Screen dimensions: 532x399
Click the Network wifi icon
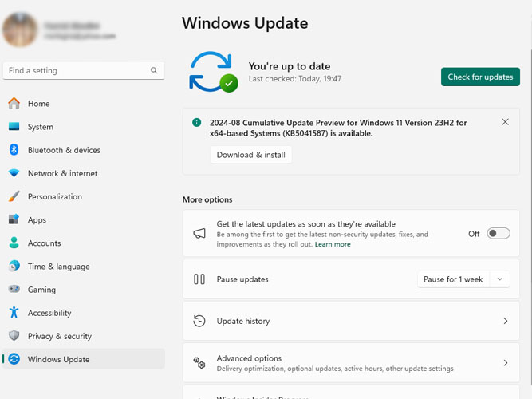(x=14, y=173)
